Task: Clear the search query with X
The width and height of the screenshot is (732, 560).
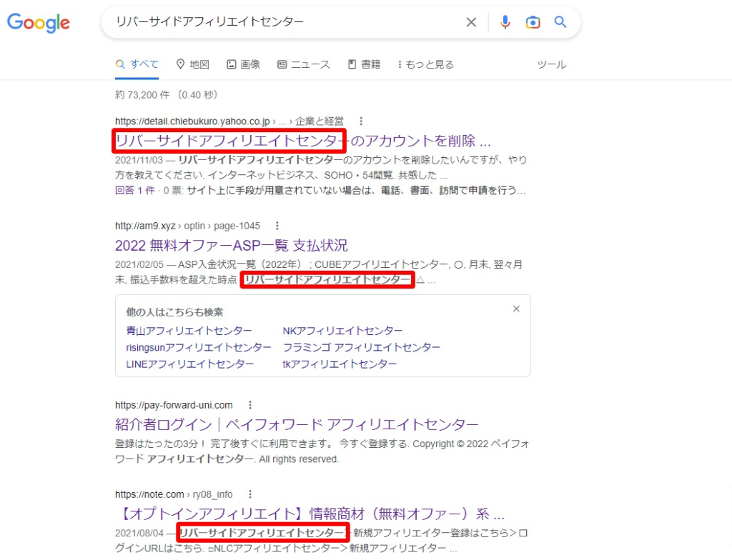Action: 471,22
